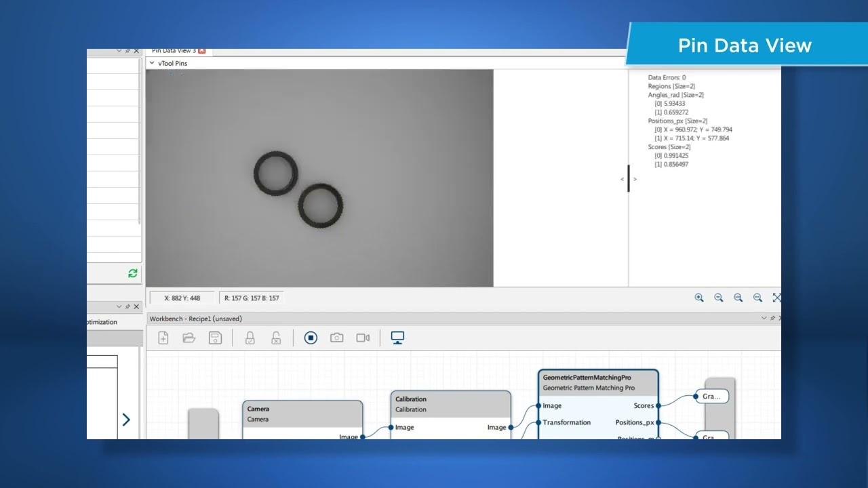868x488 pixels.
Task: Click score value 0.991425
Action: click(671, 156)
